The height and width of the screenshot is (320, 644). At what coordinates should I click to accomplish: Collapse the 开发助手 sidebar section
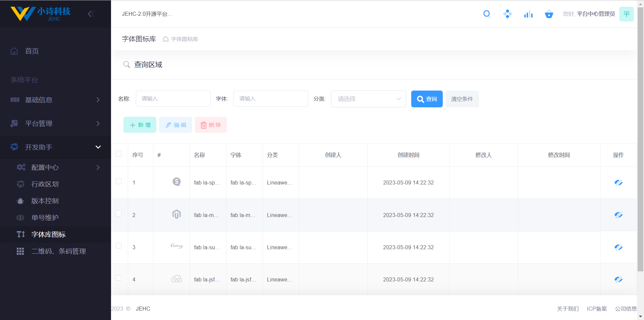coord(55,147)
